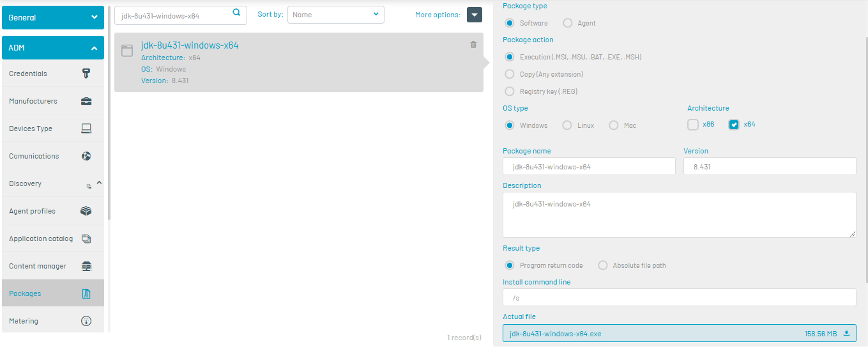Select Agent package type
The width and height of the screenshot is (868, 351).
pos(568,23)
